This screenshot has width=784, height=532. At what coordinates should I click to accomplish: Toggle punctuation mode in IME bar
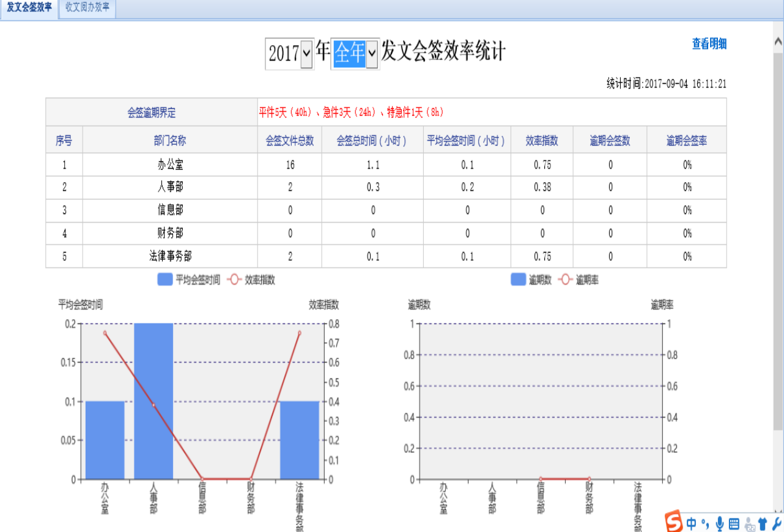[705, 523]
